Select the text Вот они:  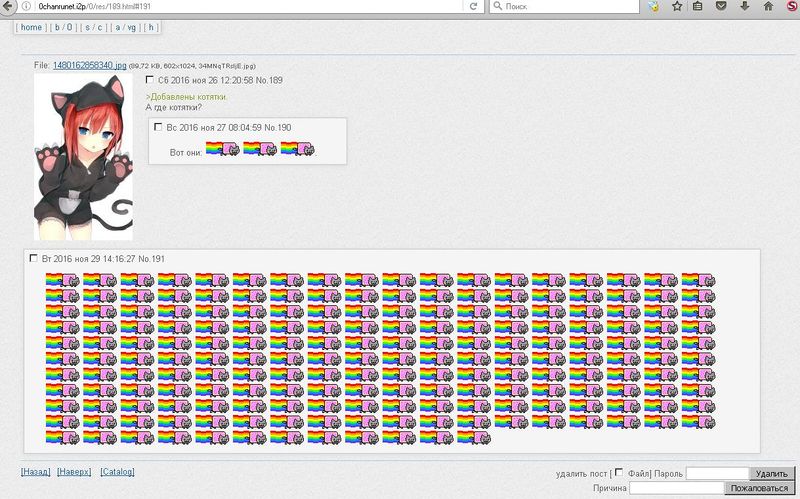pyautogui.click(x=186, y=152)
